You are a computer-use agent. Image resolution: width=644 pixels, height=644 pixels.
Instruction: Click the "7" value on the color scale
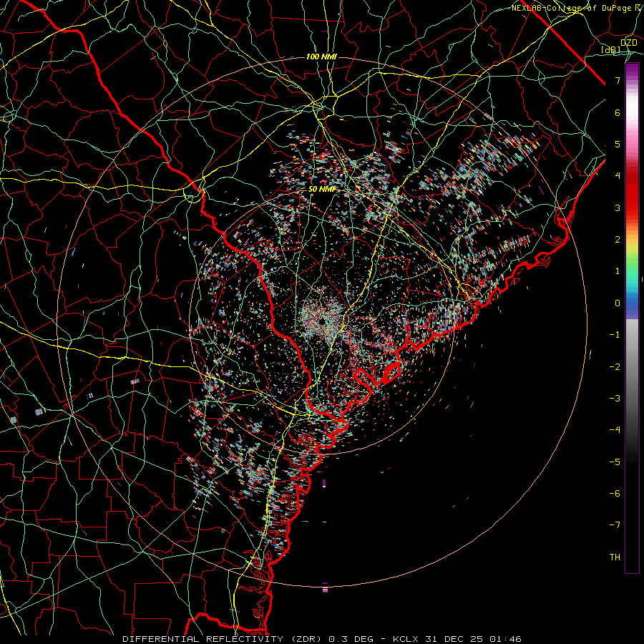[618, 80]
